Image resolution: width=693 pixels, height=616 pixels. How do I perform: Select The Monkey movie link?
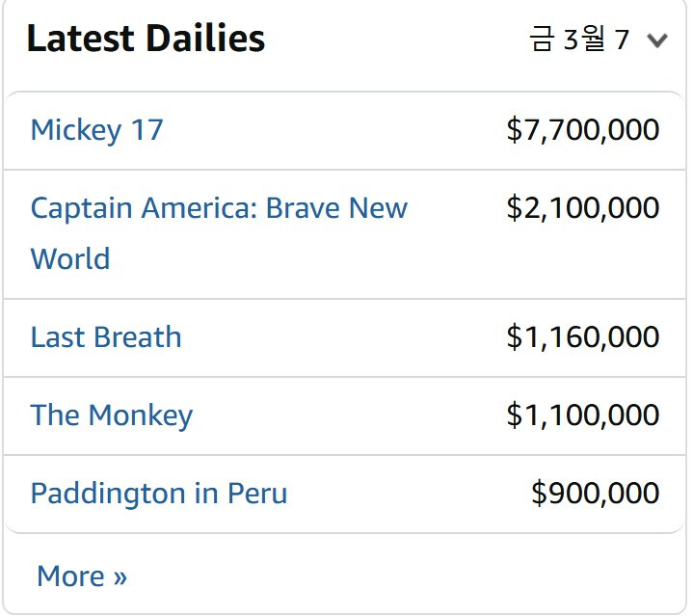tap(111, 415)
